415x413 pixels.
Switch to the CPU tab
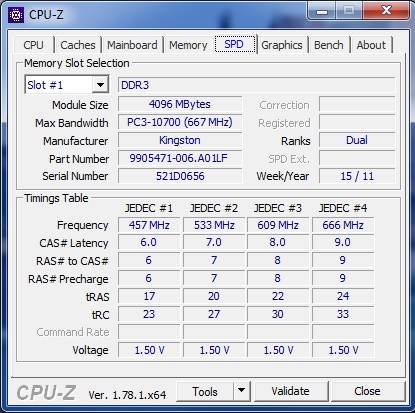(33, 45)
